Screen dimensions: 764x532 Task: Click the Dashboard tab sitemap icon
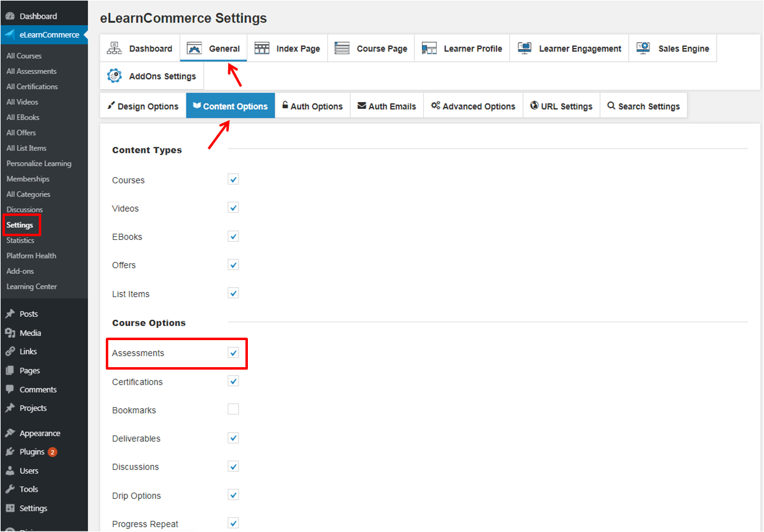pyautogui.click(x=114, y=48)
